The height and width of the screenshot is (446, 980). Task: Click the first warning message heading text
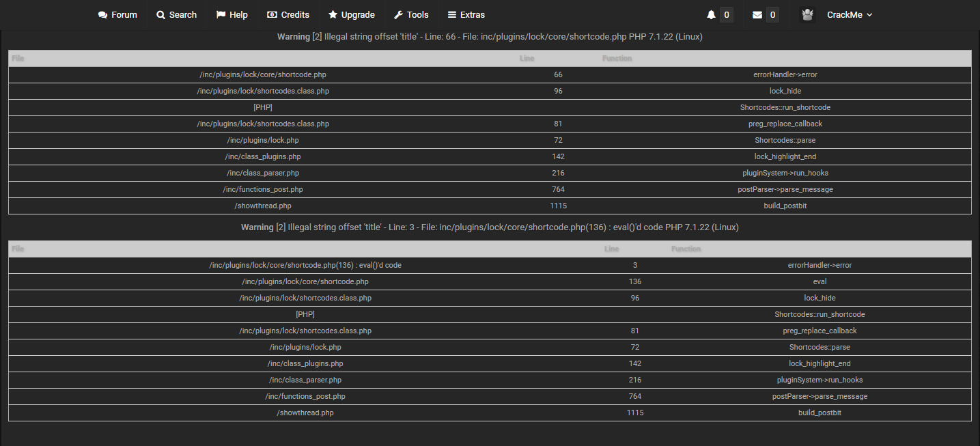click(x=490, y=37)
